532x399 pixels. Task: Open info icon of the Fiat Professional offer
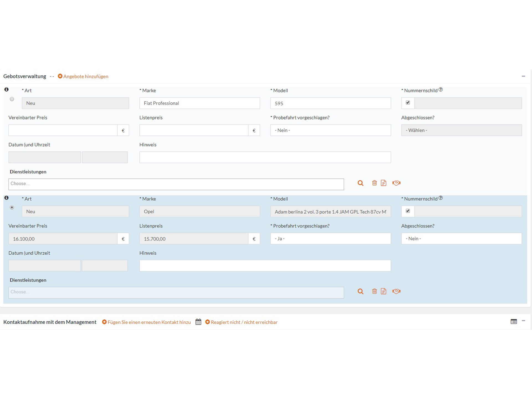6,89
